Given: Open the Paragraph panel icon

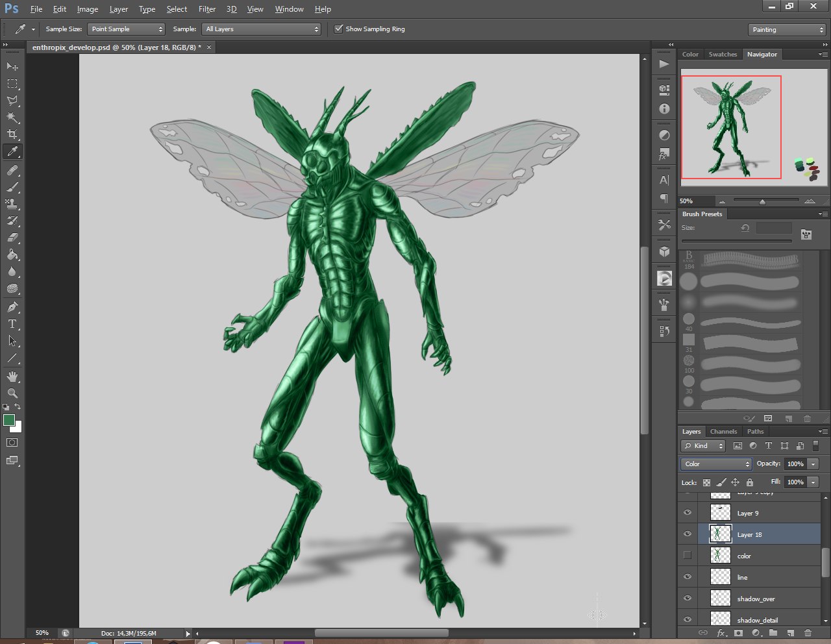Looking at the screenshot, I should pyautogui.click(x=664, y=198).
